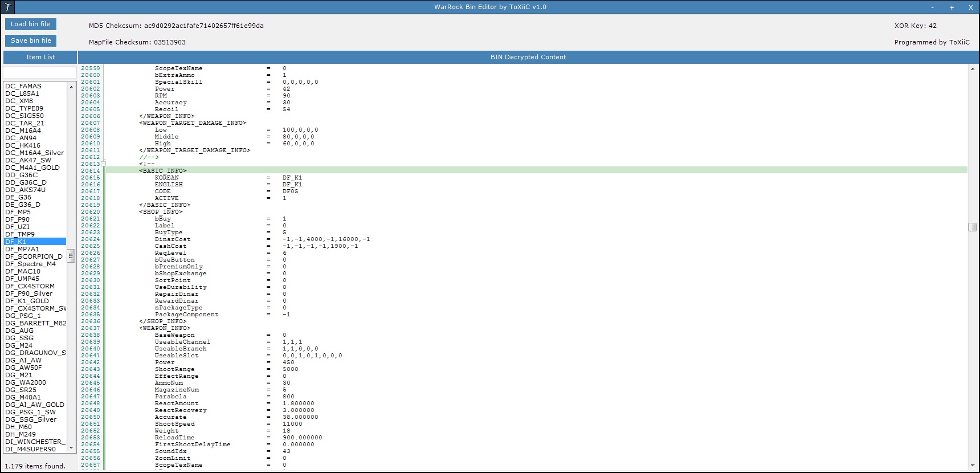980x473 pixels.
Task: Choose DF_UMP45 from the item list
Action: point(22,279)
